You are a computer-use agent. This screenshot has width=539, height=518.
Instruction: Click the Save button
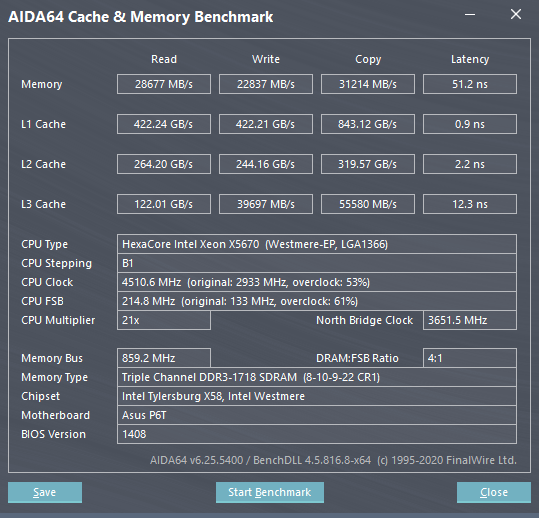click(45, 492)
